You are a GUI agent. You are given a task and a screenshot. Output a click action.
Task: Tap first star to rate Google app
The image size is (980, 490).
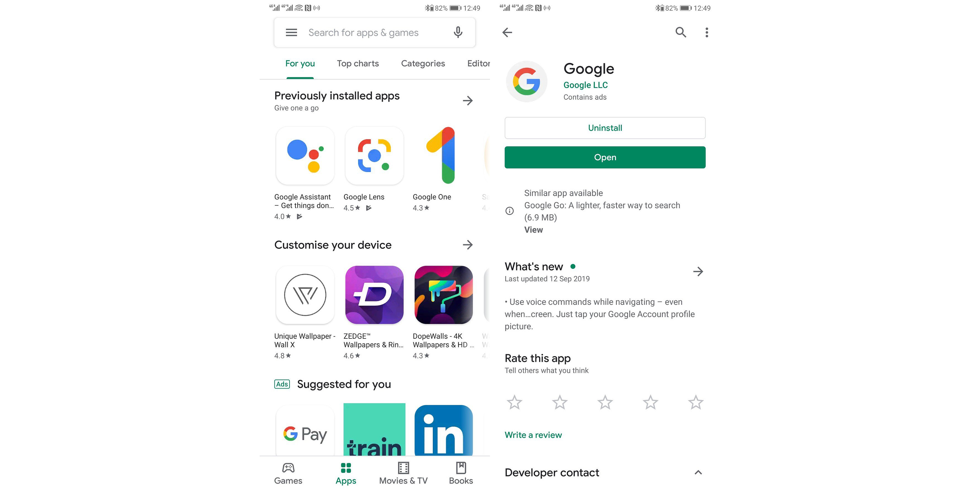tap(514, 403)
